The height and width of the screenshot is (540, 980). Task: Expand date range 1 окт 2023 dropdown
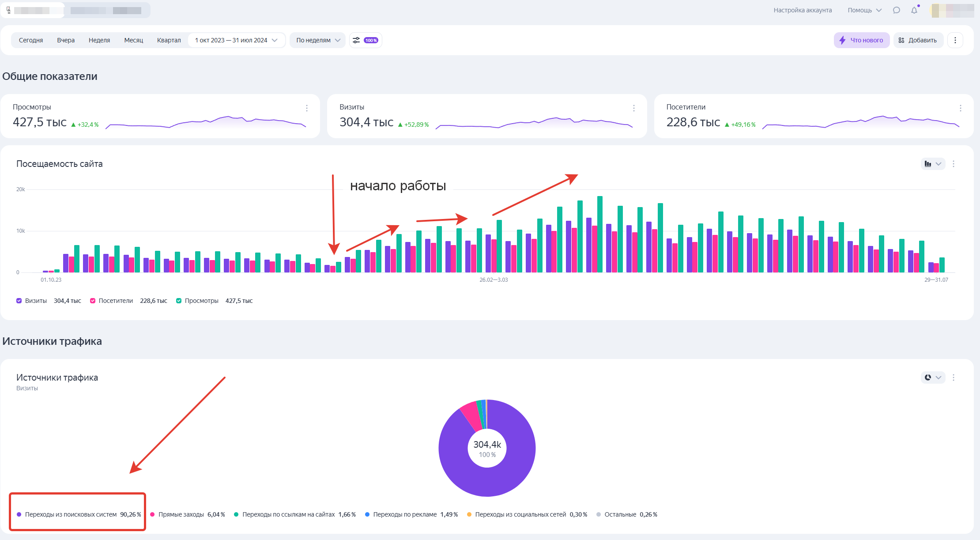(236, 40)
